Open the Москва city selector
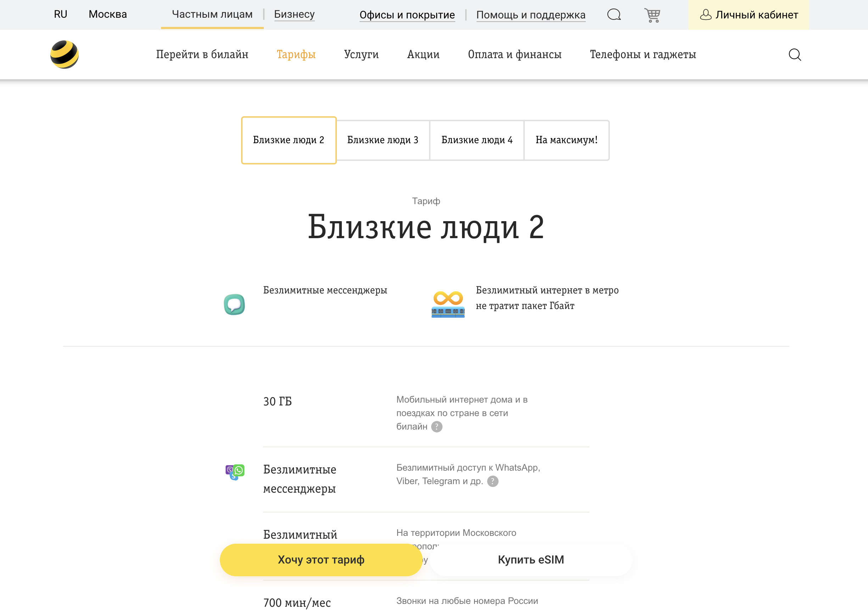 [107, 15]
